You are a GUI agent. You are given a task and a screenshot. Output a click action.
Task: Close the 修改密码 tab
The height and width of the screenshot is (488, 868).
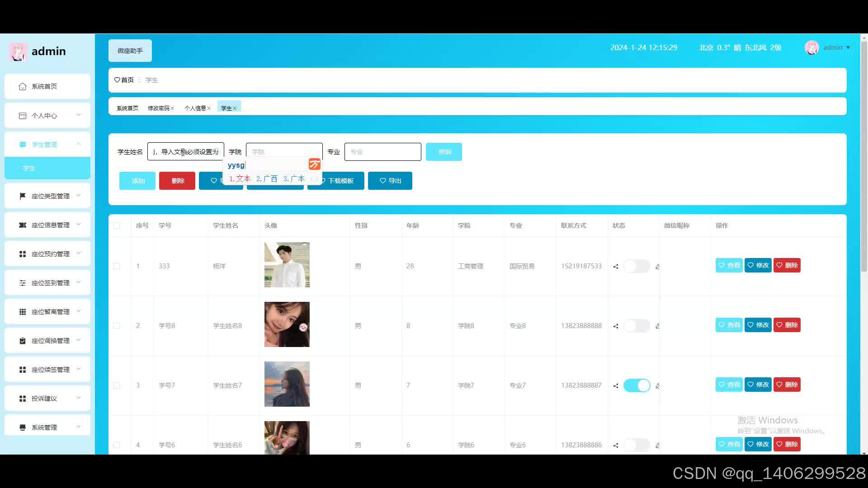pos(172,108)
